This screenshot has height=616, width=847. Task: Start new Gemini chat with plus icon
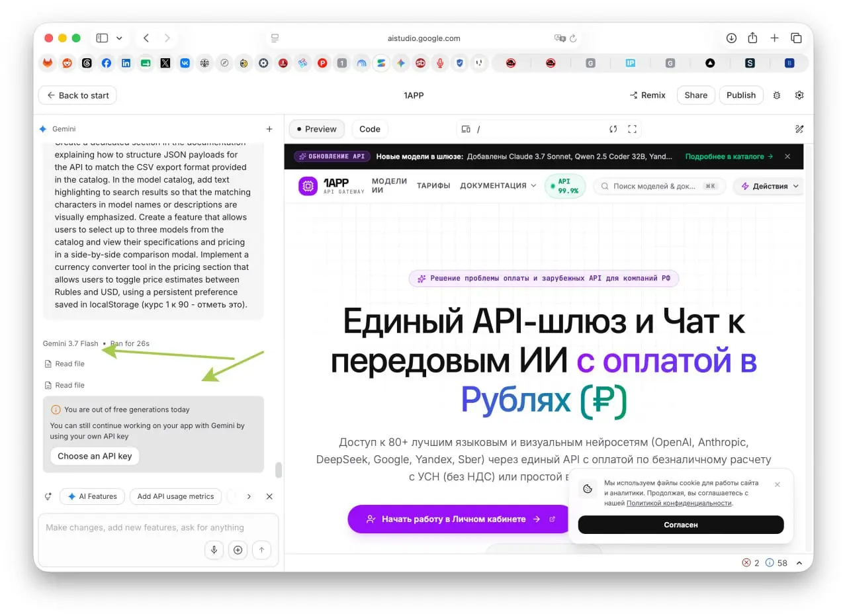click(269, 129)
